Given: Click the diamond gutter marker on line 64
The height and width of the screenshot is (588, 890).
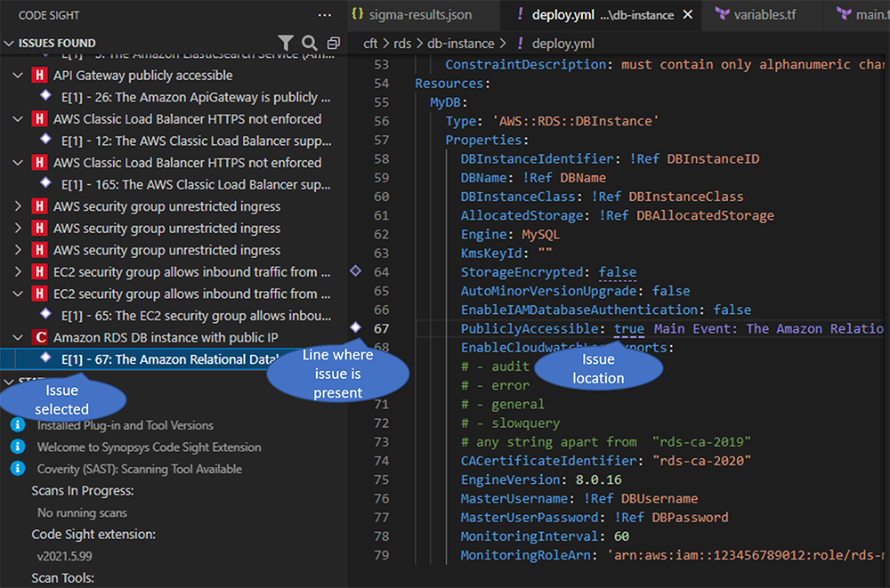Looking at the screenshot, I should [x=356, y=270].
